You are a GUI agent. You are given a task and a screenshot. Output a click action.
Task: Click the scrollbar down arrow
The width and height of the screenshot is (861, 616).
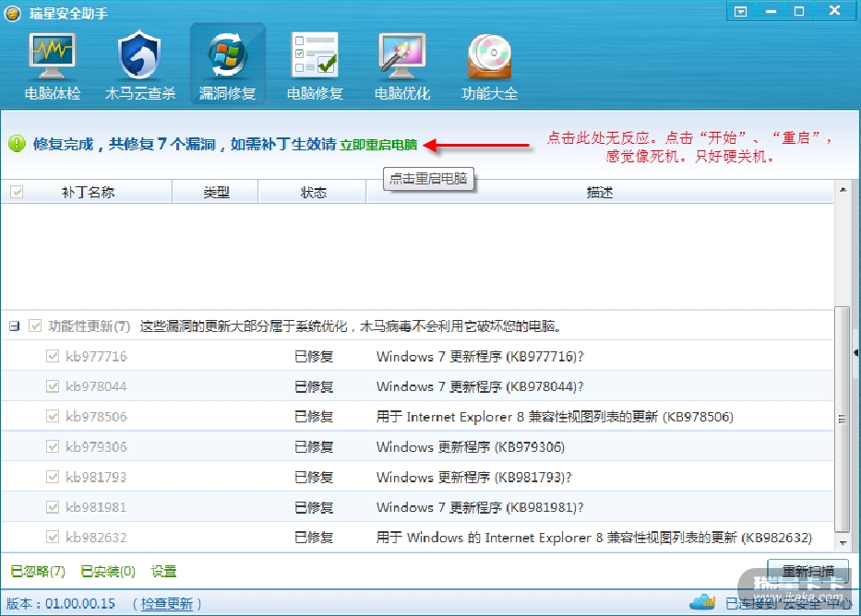(843, 543)
